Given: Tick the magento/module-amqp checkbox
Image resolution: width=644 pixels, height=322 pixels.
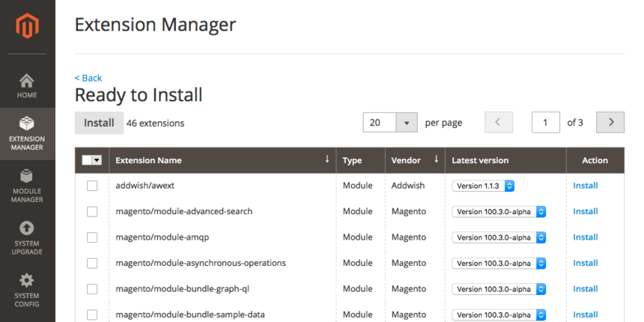Looking at the screenshot, I should (x=92, y=237).
